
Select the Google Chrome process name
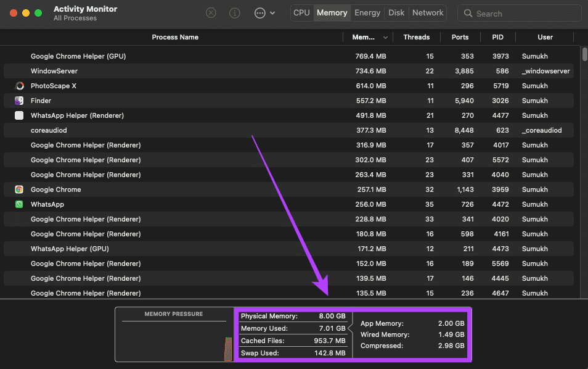pos(55,189)
